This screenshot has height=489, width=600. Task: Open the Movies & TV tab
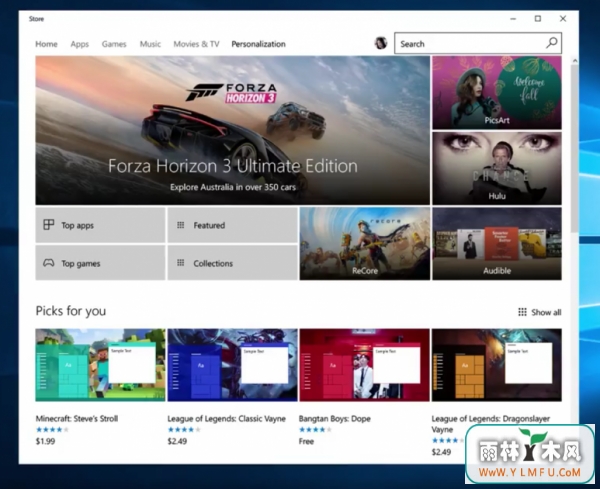196,44
